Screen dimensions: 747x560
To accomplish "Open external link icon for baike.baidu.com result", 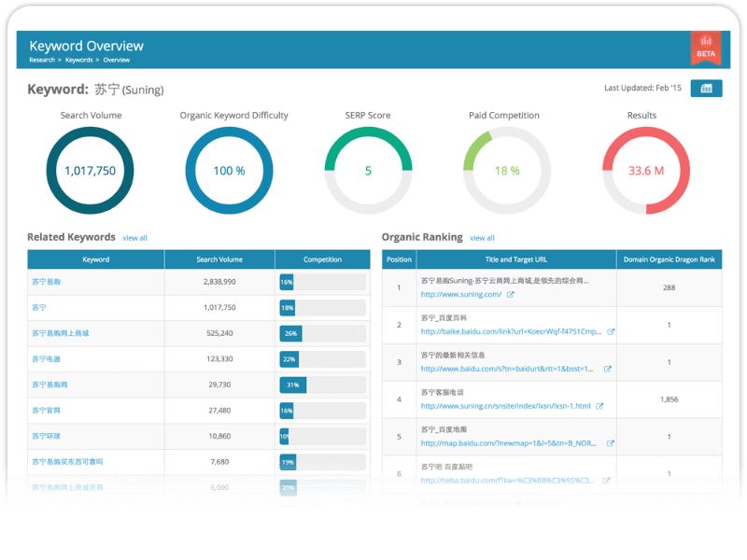I will (x=611, y=331).
